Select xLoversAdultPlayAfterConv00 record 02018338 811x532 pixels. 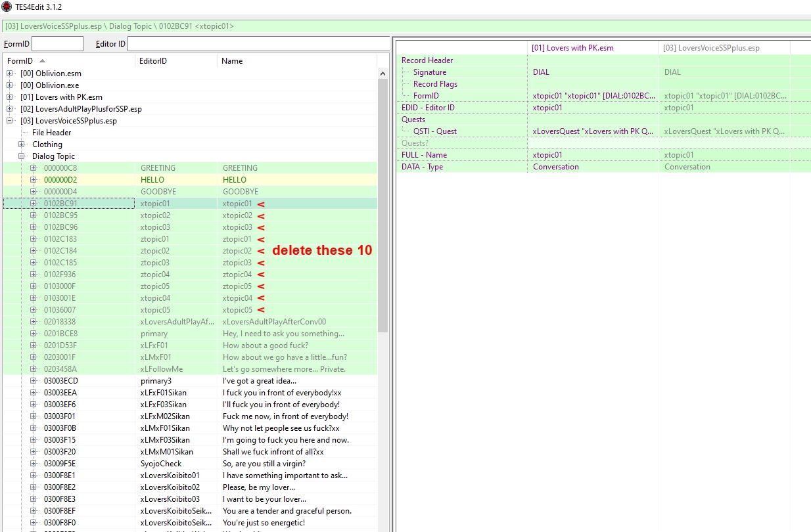[x=190, y=322]
